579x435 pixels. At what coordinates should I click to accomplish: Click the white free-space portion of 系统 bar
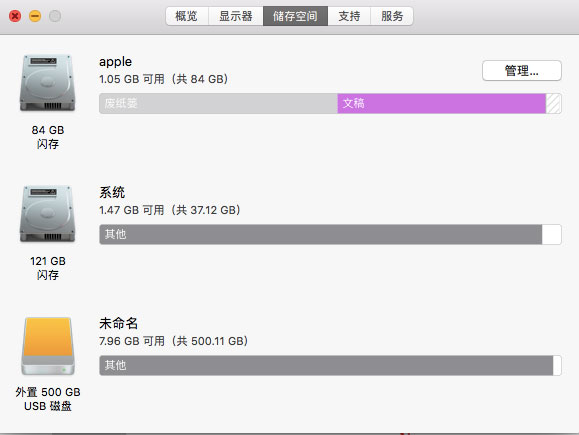pos(552,234)
